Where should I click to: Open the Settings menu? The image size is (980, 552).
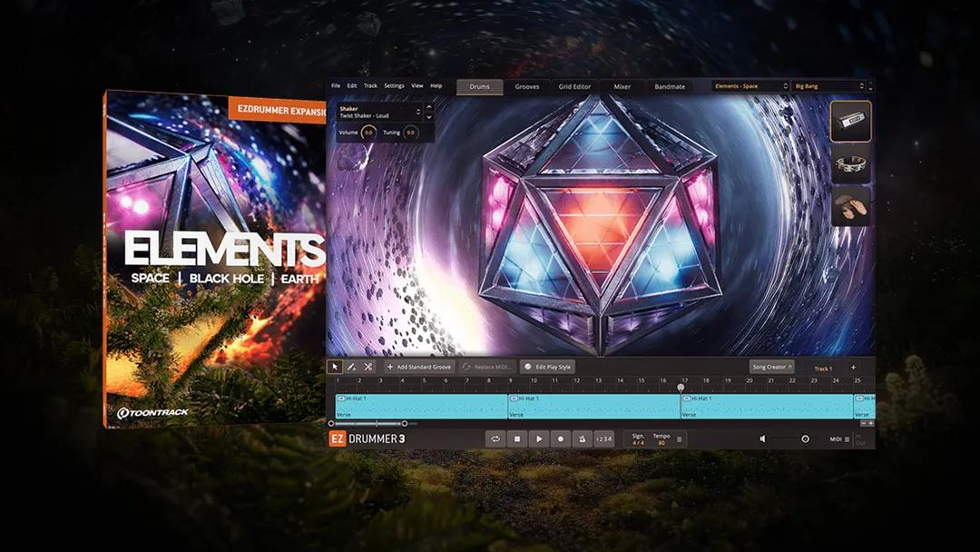point(394,86)
